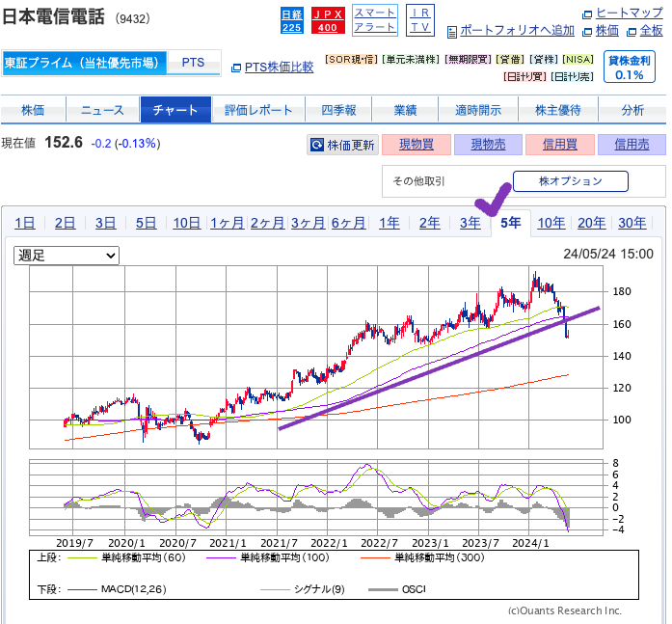Open the 週足 candle interval dropdown
672x624 pixels.
point(67,256)
